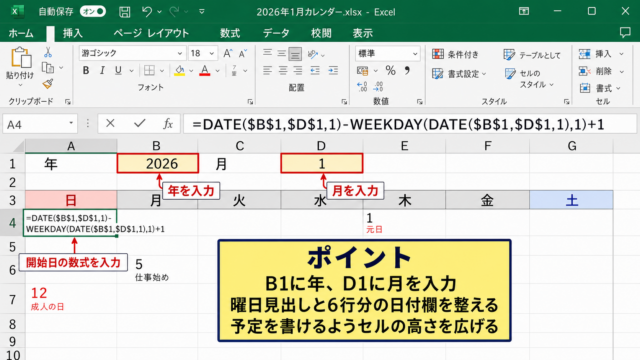The image size is (640, 360).
Task: Click the Copy icon under scissors
Action: [x=48, y=68]
